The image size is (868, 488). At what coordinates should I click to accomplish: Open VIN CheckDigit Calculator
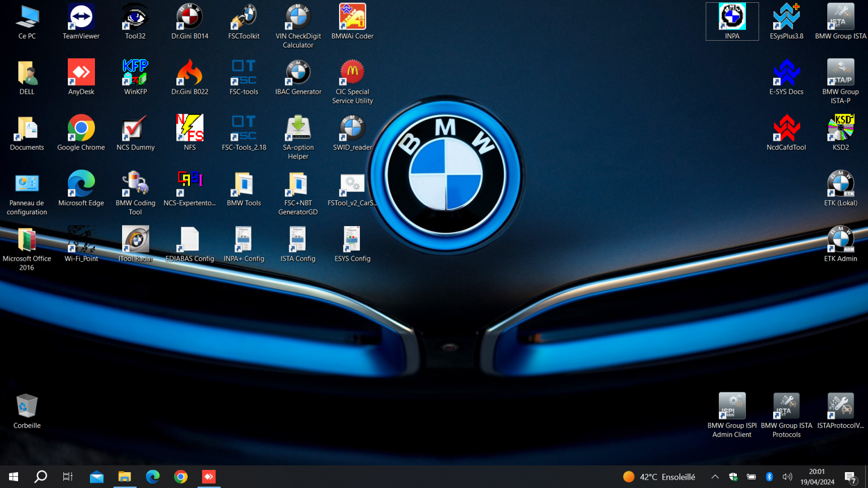(298, 25)
